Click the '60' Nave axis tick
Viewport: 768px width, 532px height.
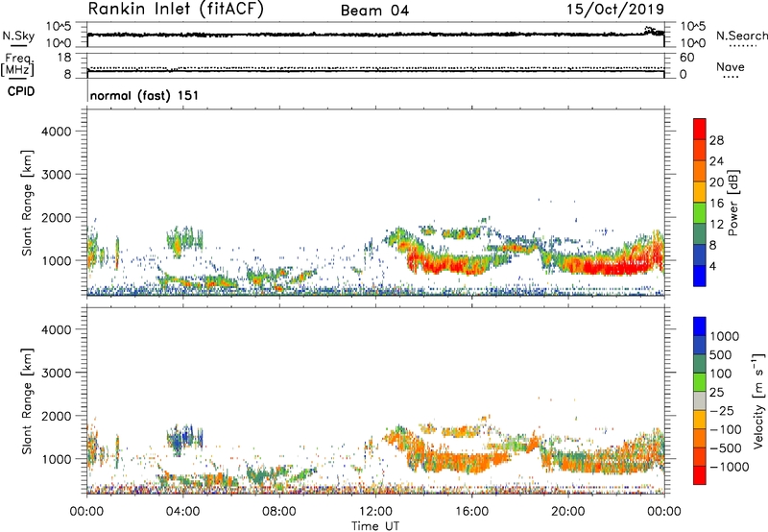point(686,58)
